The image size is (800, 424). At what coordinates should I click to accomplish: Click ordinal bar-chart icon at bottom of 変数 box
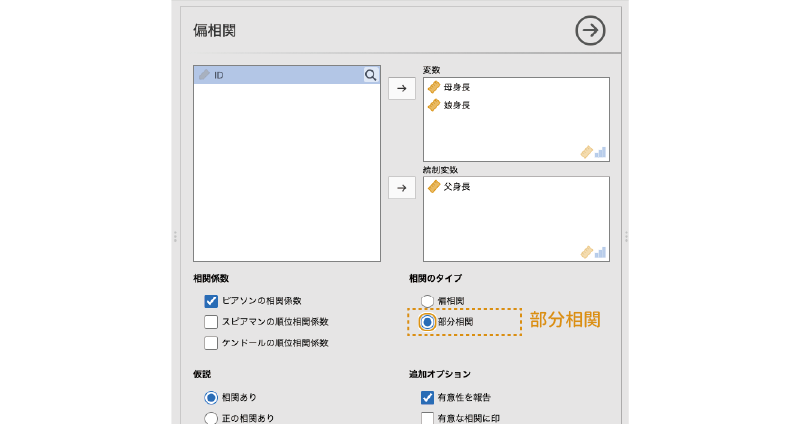[x=600, y=153]
